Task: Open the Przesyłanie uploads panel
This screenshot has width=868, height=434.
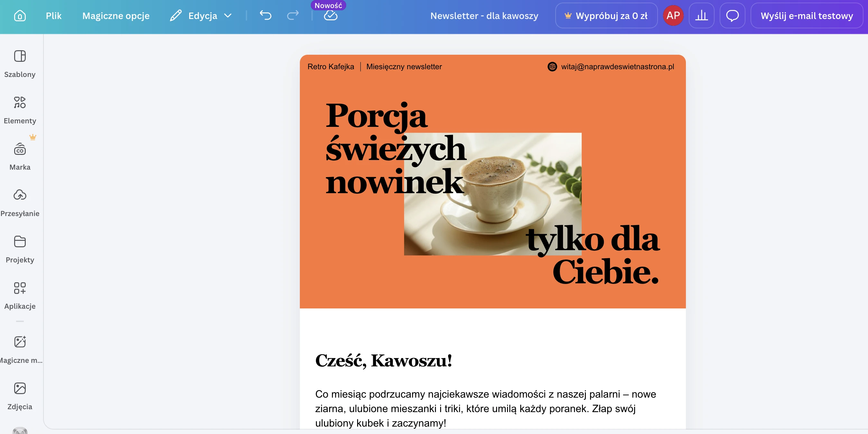Action: (20, 203)
